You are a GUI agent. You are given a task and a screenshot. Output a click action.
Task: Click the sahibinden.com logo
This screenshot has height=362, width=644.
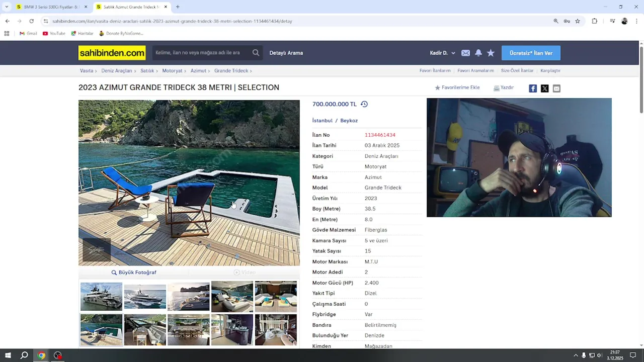pyautogui.click(x=112, y=53)
